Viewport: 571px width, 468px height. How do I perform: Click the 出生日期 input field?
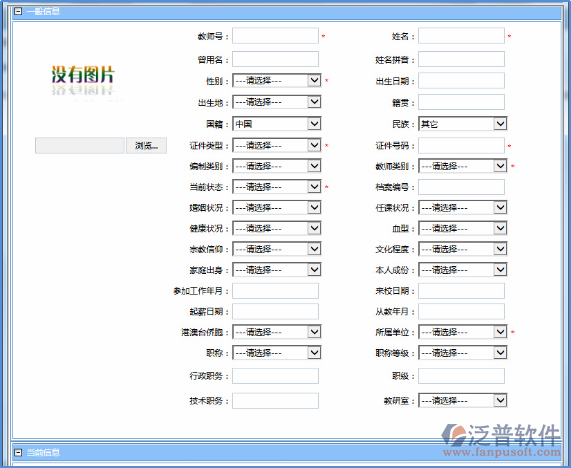point(461,80)
